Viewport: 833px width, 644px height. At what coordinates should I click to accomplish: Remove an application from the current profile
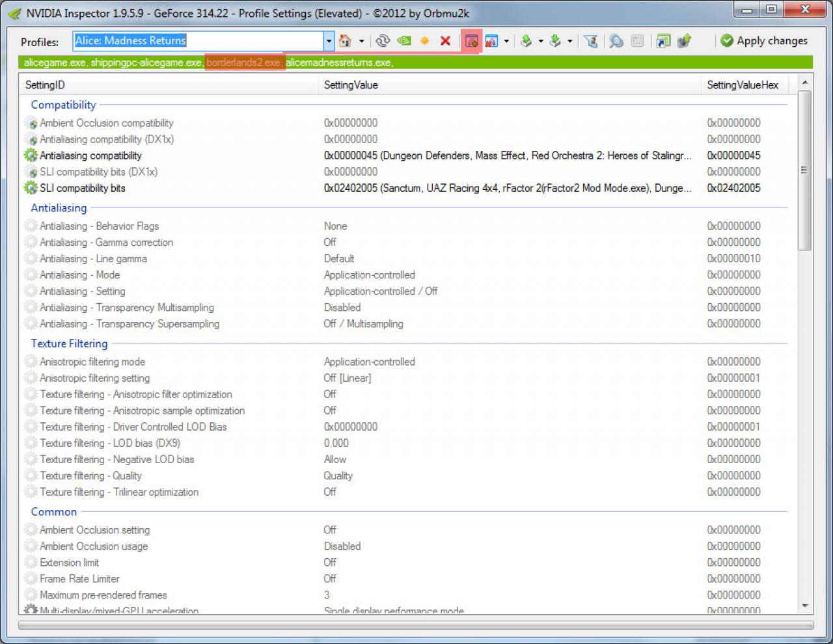492,41
